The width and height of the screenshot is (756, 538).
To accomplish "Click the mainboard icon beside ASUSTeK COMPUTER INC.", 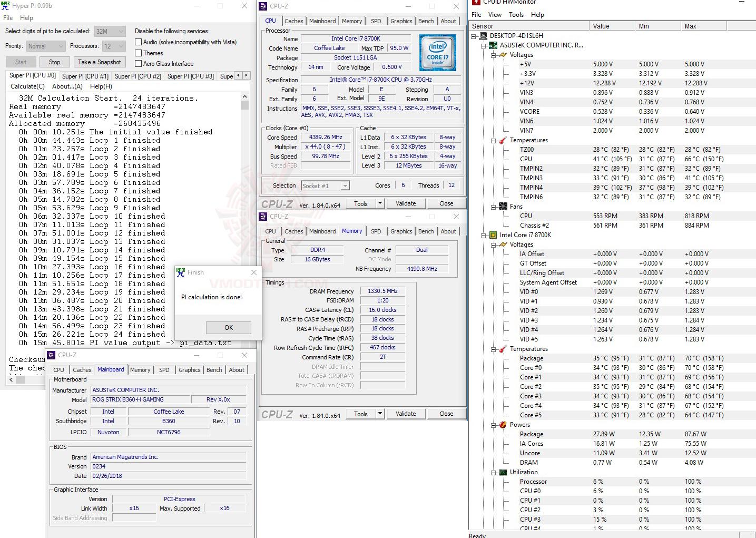I will [x=492, y=45].
